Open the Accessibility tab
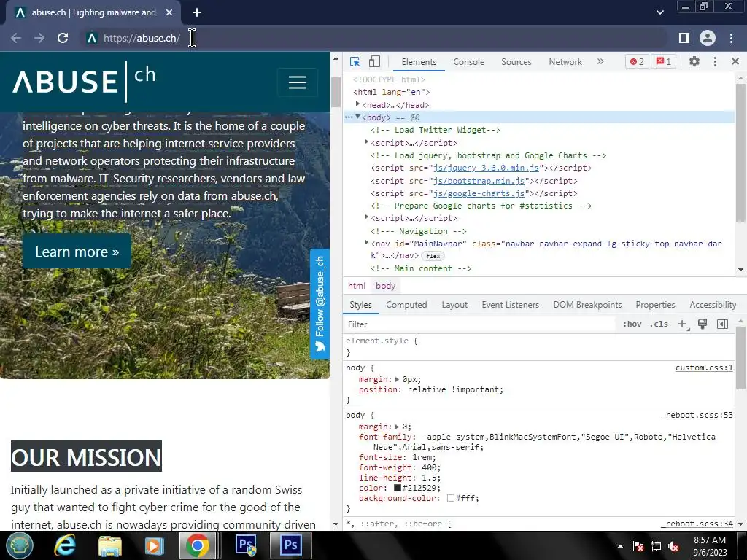This screenshot has height=560, width=747. pyautogui.click(x=713, y=305)
